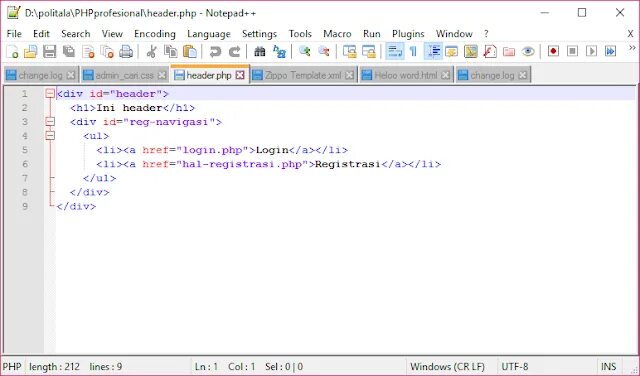Viewport: 640px width, 376px height.
Task: Toggle the indent guide toolbar button
Action: pyautogui.click(x=433, y=51)
